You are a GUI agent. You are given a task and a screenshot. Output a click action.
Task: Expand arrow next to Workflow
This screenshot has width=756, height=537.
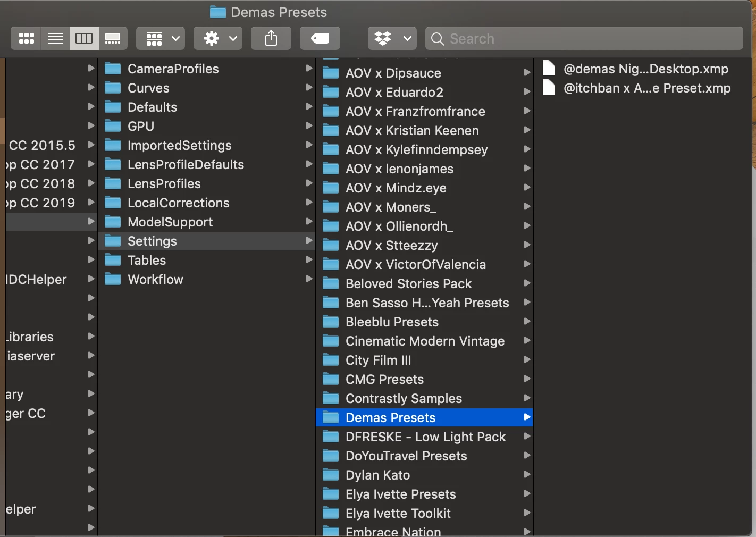pos(308,279)
